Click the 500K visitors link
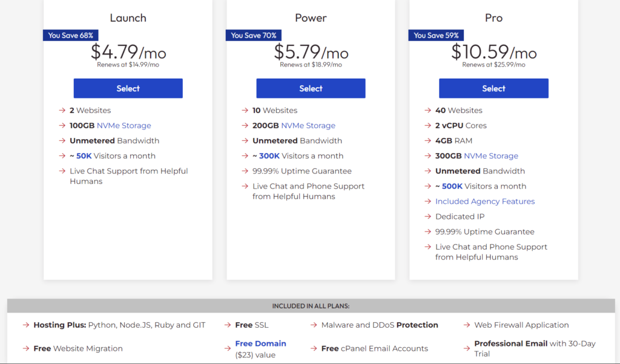This screenshot has width=620, height=364. [x=452, y=186]
